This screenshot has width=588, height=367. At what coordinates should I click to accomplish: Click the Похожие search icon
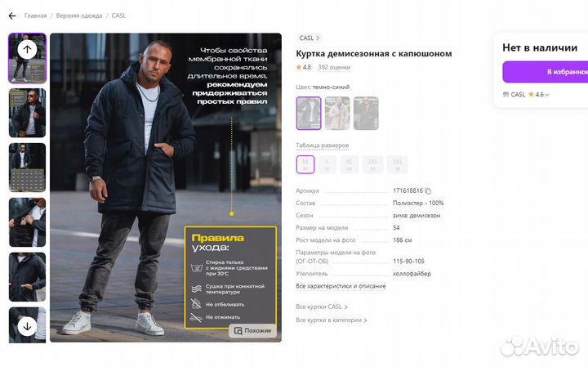238,330
